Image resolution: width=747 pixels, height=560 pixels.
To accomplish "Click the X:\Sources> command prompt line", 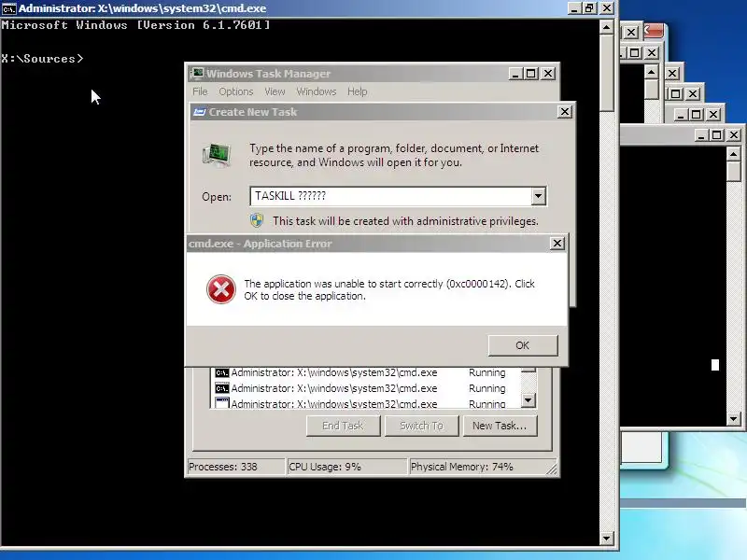I will click(x=42, y=59).
